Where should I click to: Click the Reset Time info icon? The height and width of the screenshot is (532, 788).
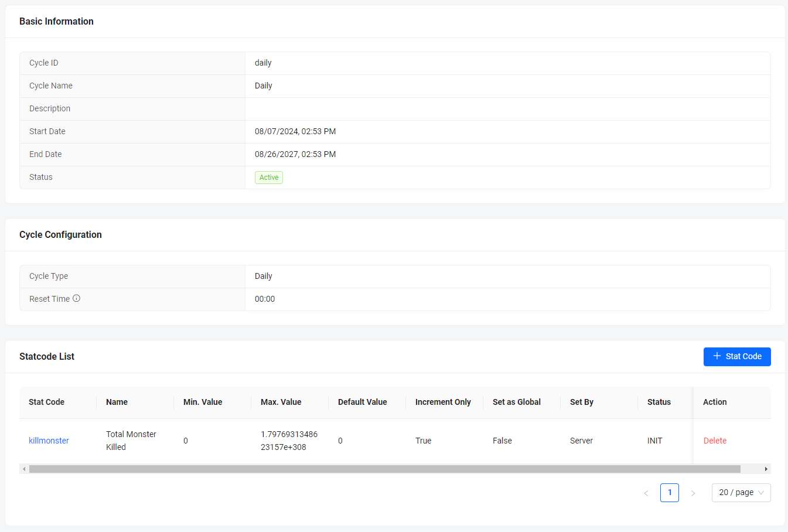[76, 298]
